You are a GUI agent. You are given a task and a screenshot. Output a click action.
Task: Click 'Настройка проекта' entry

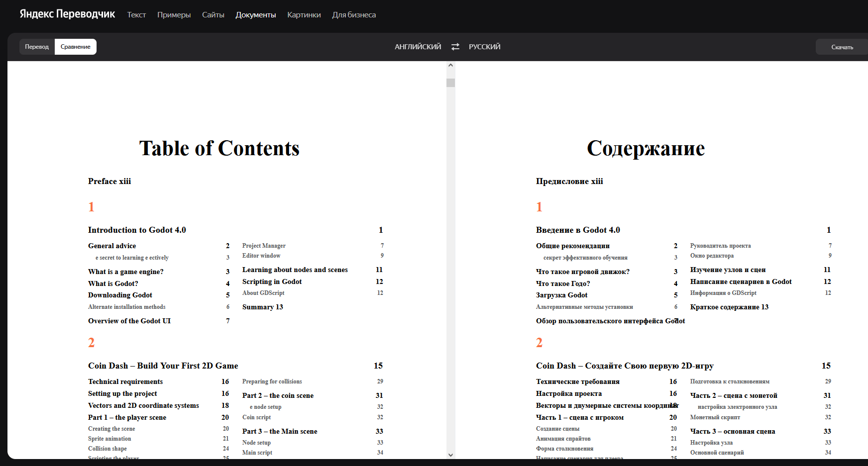click(569, 393)
